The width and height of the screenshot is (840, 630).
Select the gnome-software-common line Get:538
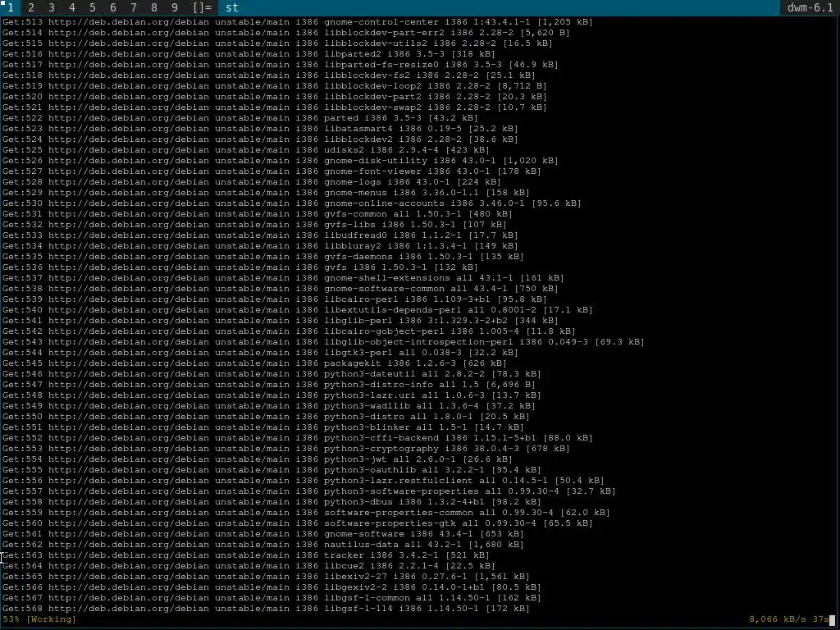click(x=281, y=289)
